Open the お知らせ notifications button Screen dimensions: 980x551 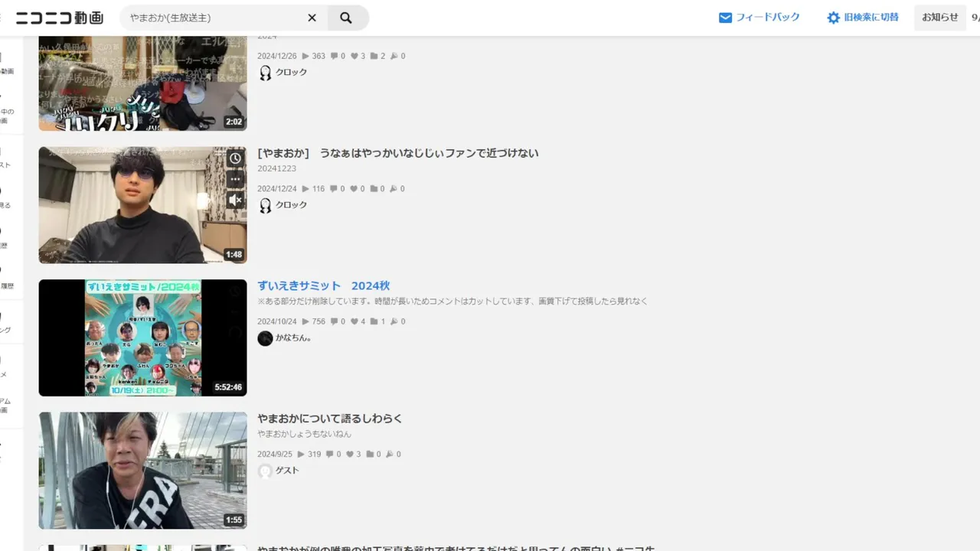(x=939, y=18)
